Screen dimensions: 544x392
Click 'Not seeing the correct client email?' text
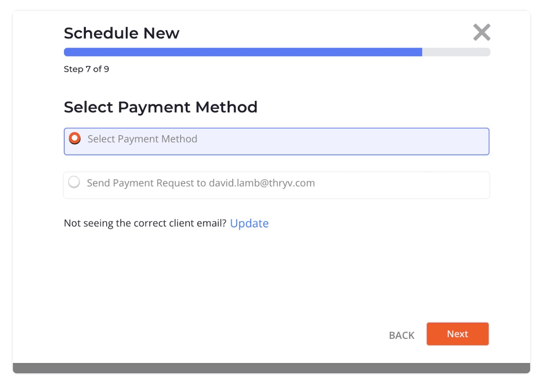click(x=145, y=223)
